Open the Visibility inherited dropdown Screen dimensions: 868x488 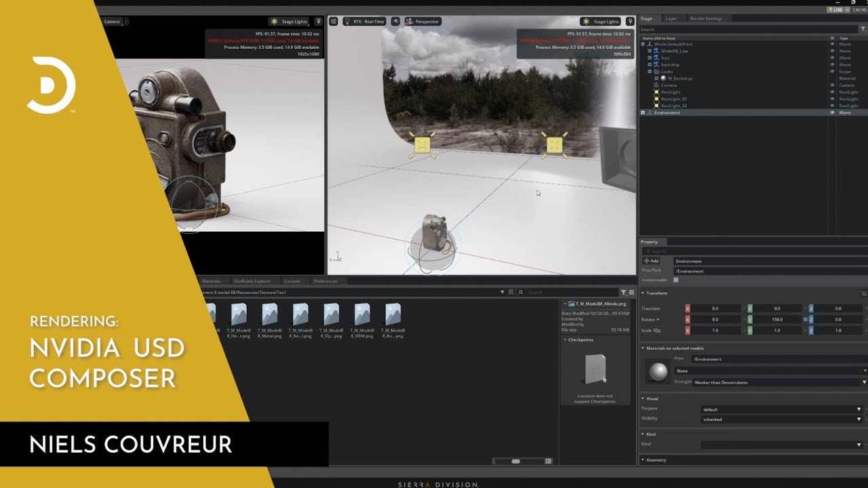tap(781, 420)
